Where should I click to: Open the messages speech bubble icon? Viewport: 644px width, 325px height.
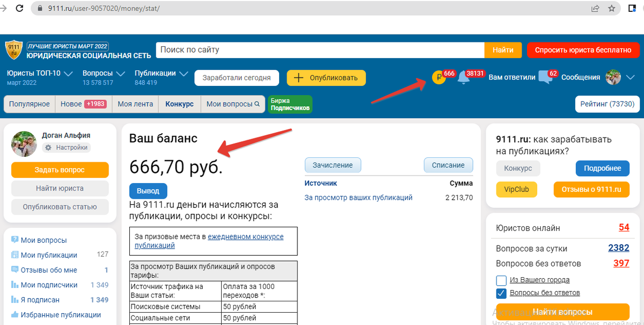[545, 77]
